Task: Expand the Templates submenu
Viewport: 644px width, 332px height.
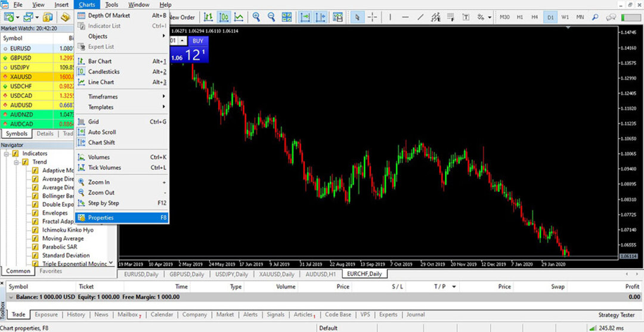Action: 100,107
